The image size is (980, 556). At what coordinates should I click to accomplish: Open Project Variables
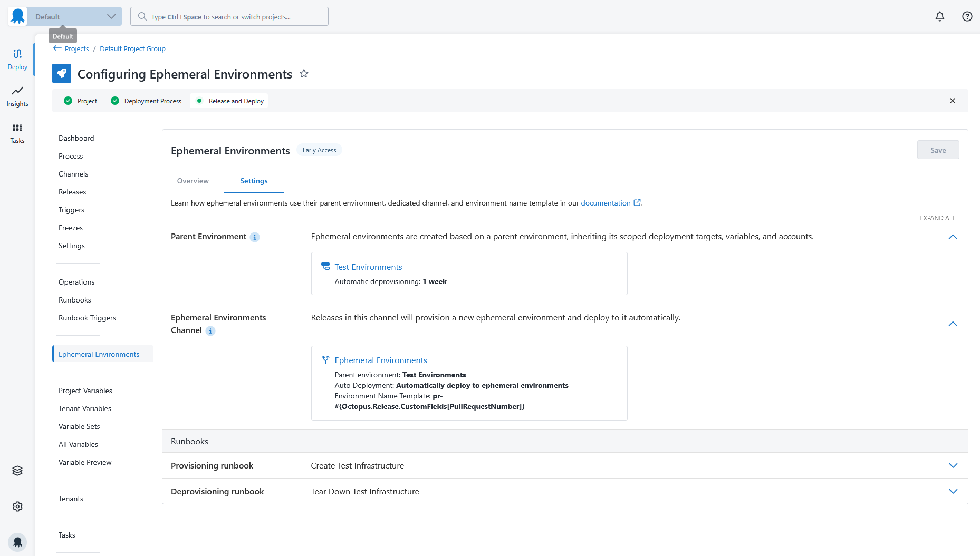pyautogui.click(x=85, y=391)
